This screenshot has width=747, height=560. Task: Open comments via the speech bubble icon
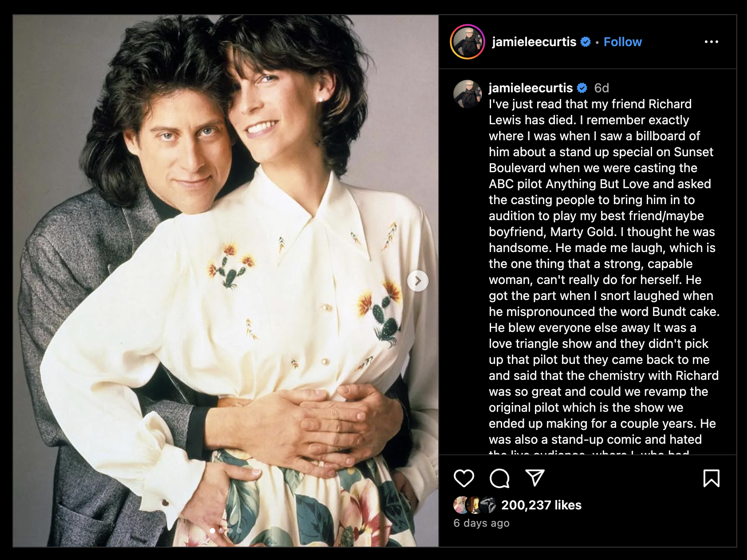[499, 478]
